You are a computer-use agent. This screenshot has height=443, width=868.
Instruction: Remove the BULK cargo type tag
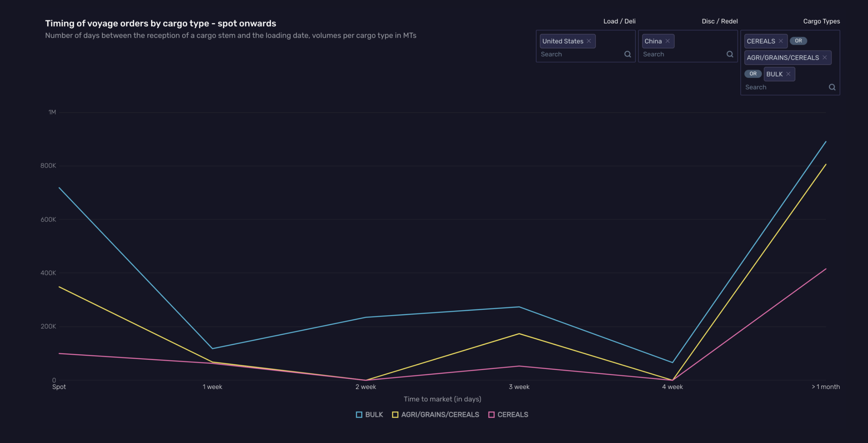coord(788,74)
